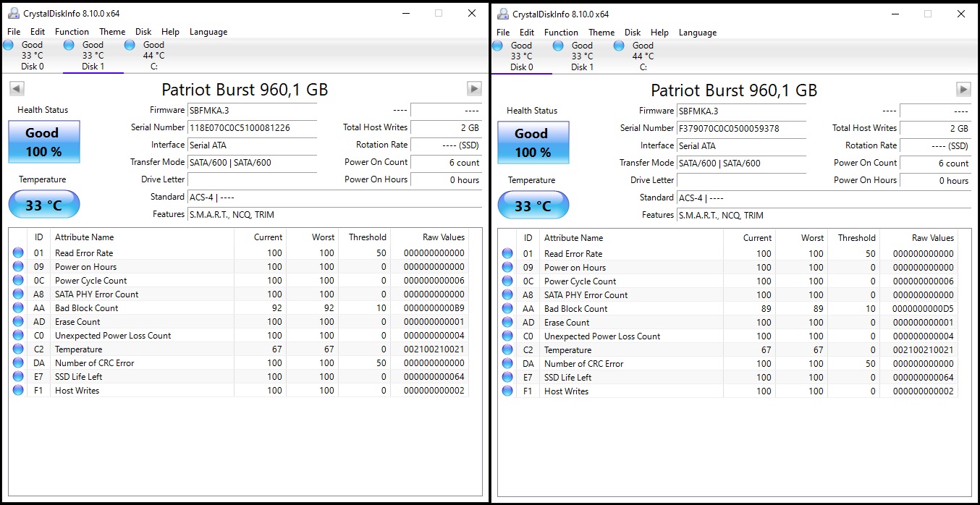This screenshot has height=505, width=980.
Task: Click SSD Life Left status orb in left window
Action: (18, 377)
